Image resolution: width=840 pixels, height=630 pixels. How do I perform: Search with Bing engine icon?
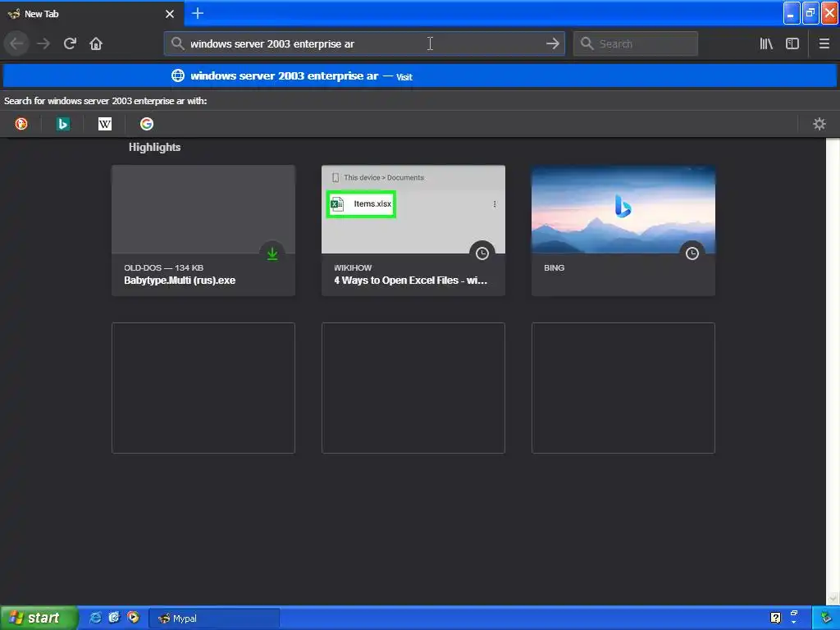62,125
